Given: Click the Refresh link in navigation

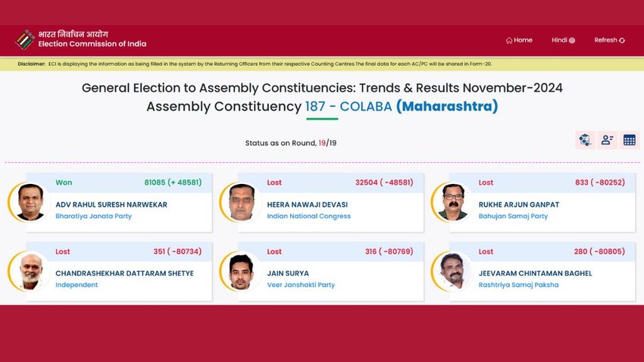Looking at the screenshot, I should (x=609, y=40).
